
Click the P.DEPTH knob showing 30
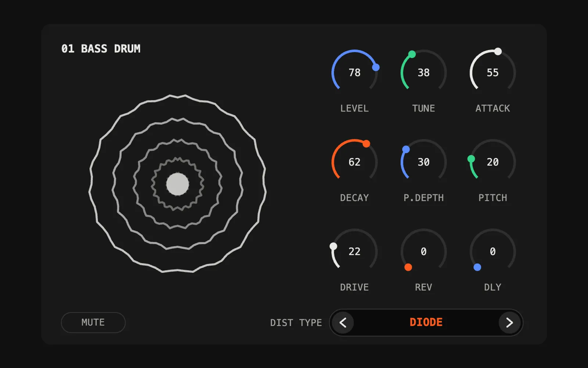[x=423, y=162]
